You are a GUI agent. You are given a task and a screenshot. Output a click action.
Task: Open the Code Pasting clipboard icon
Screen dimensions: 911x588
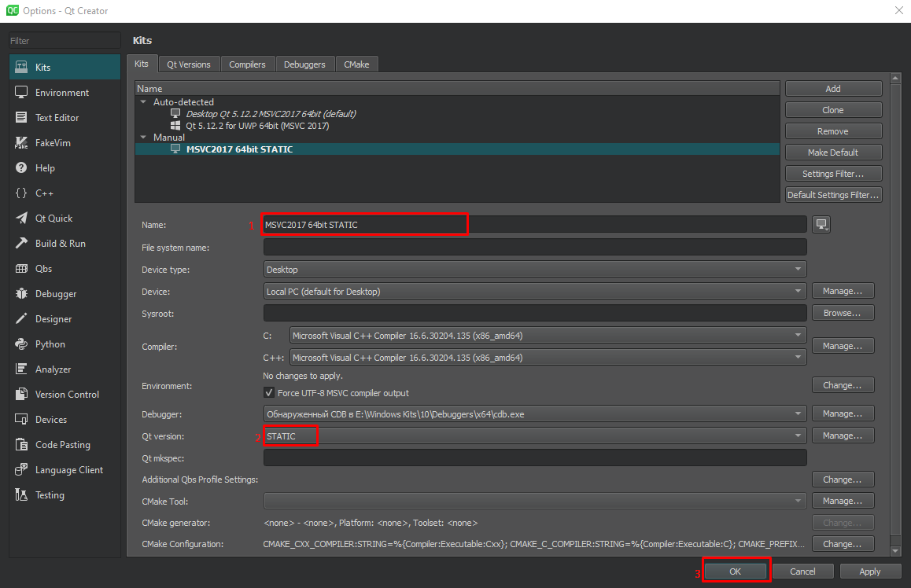click(21, 445)
